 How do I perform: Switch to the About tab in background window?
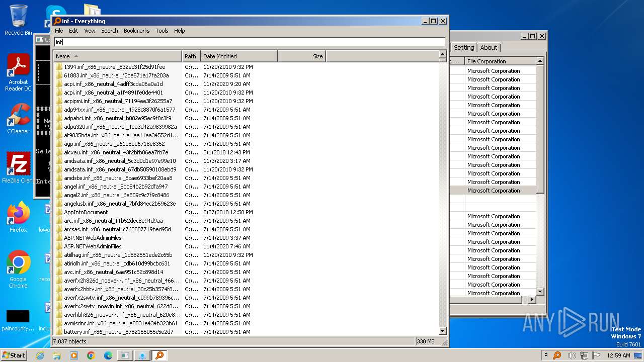pos(489,47)
